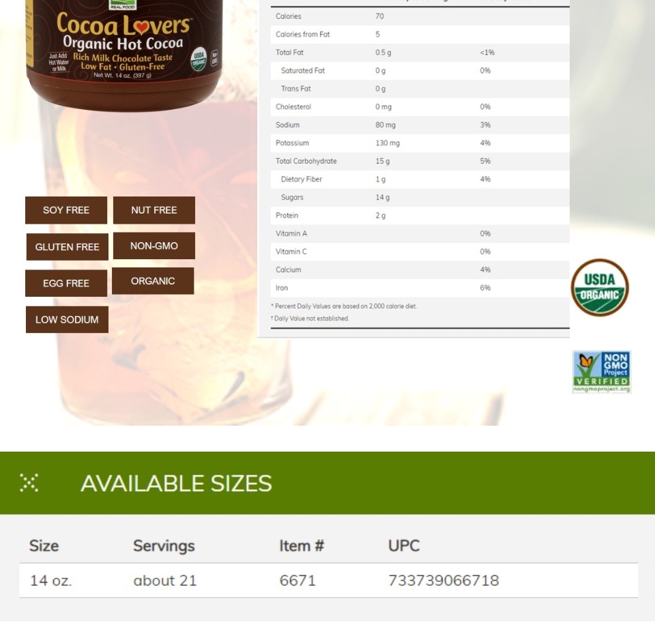Click the Sugars row label
The width and height of the screenshot is (655, 644).
292,197
